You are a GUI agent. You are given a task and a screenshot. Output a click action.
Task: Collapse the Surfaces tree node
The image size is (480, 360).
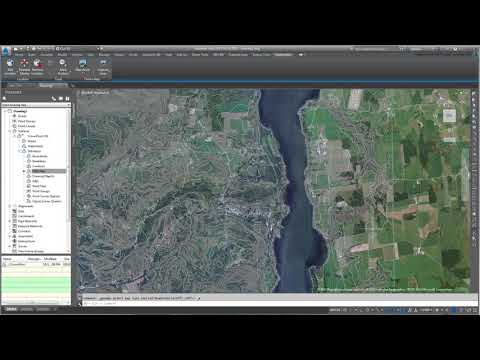pyautogui.click(x=10, y=131)
